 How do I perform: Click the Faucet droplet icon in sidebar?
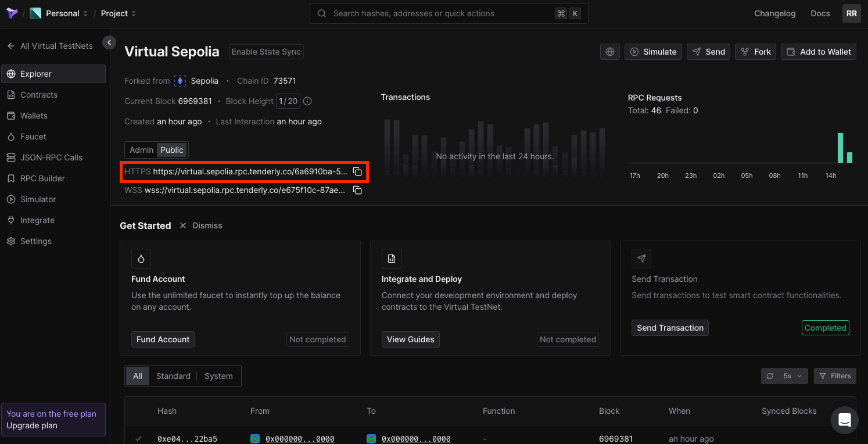point(11,137)
